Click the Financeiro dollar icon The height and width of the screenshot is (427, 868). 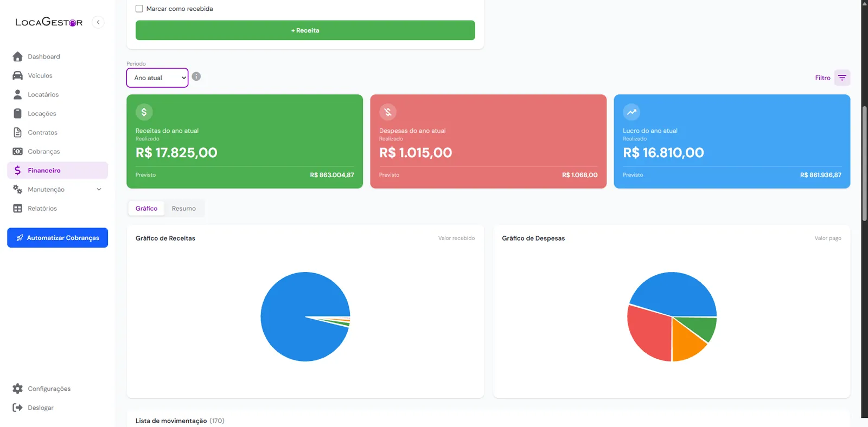click(x=17, y=171)
